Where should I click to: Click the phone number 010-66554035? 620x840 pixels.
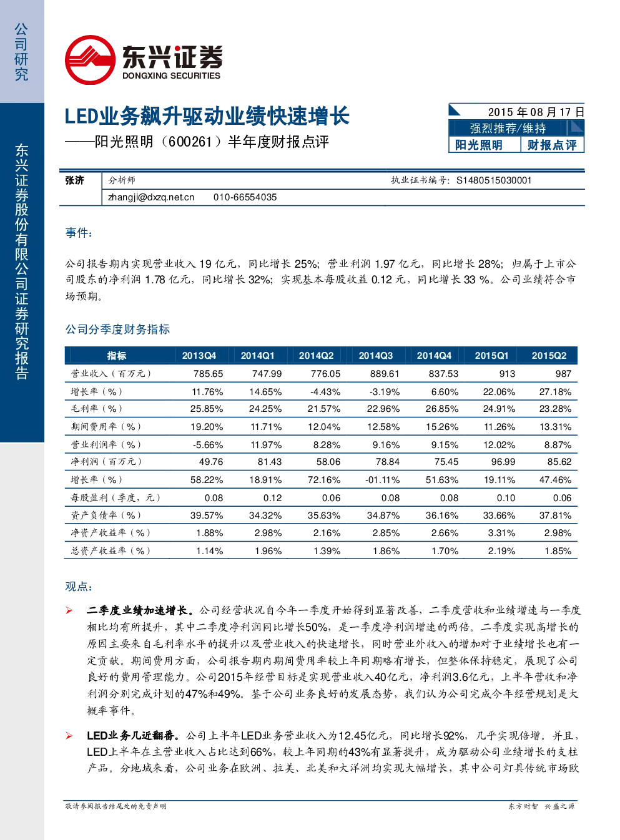coord(245,197)
